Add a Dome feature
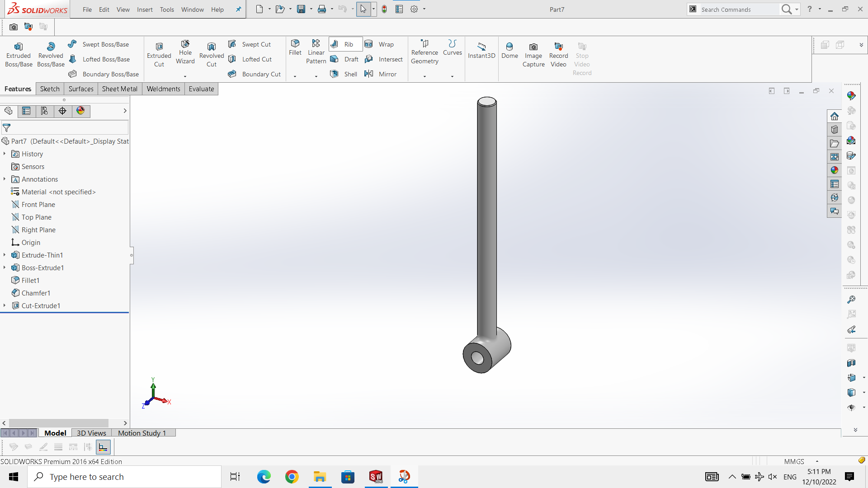The image size is (868, 488). click(x=509, y=51)
